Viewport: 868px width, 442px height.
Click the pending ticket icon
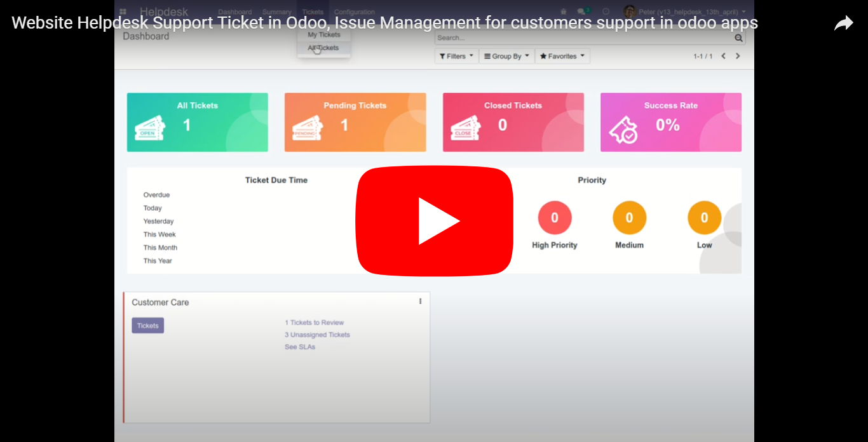[307, 128]
